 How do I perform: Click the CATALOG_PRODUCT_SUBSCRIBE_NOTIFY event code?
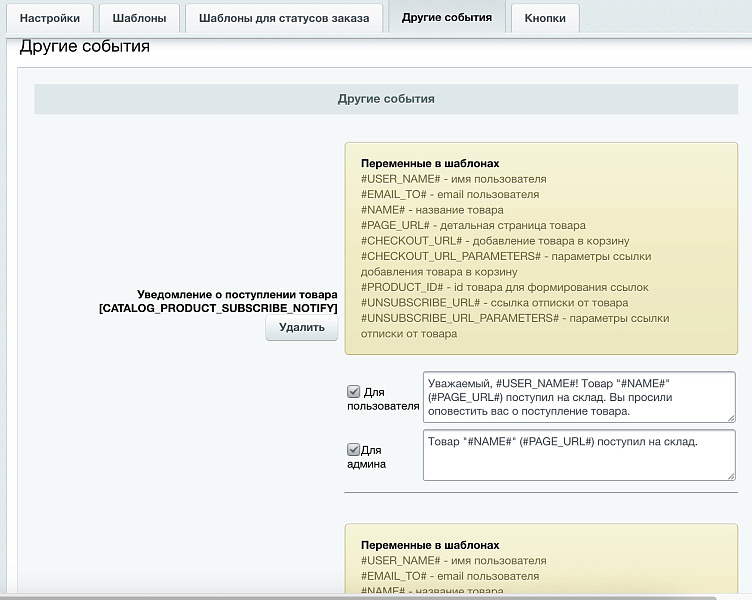pos(218,309)
